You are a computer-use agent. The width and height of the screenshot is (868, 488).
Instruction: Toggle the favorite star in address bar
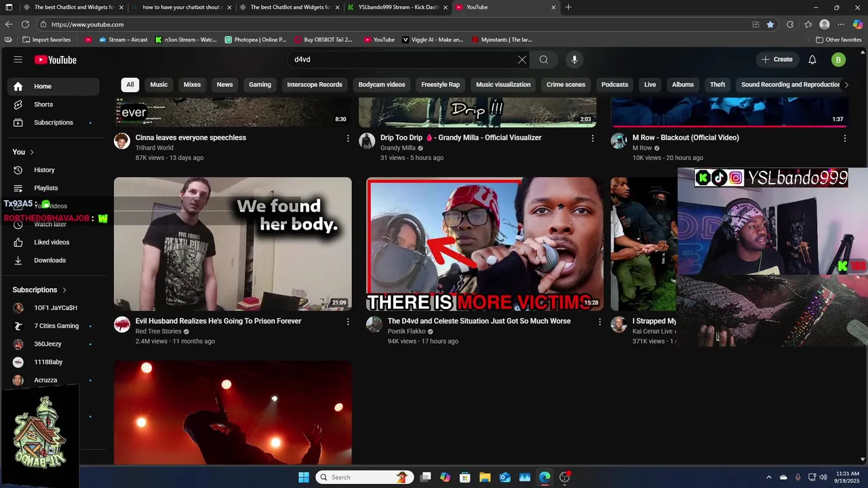coord(770,24)
